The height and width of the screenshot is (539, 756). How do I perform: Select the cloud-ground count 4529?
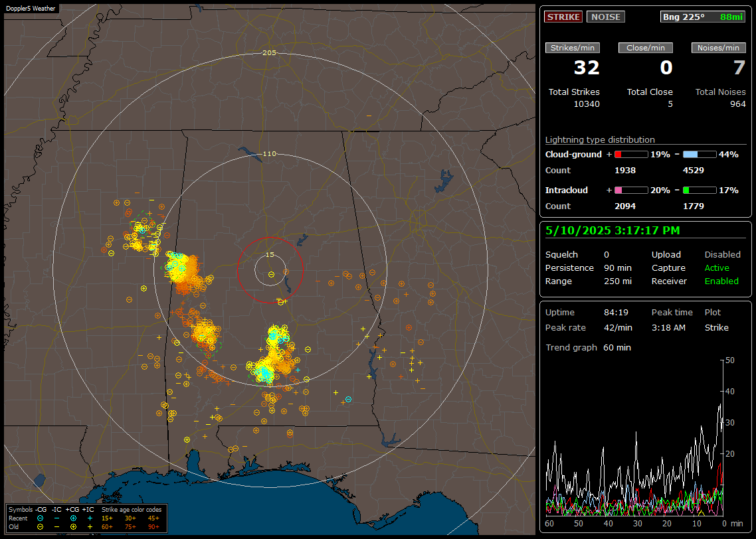tap(694, 171)
